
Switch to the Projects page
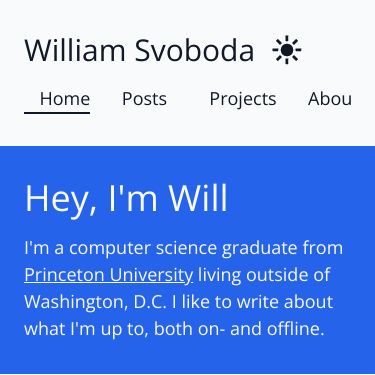point(243,99)
